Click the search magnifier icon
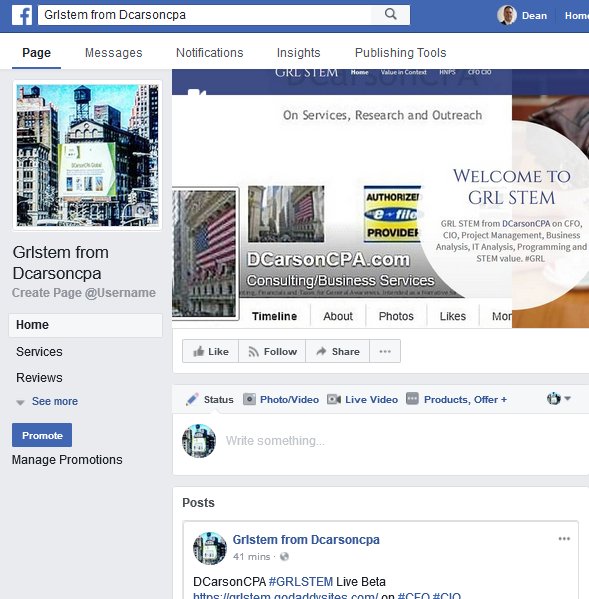Viewport: 589px width, 599px height. click(x=390, y=15)
